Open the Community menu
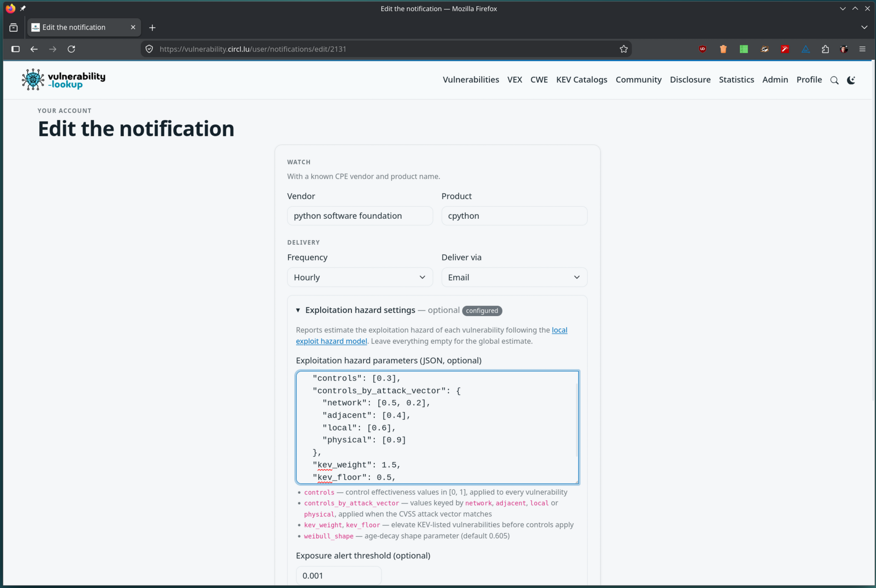The height and width of the screenshot is (588, 876). [x=638, y=79]
